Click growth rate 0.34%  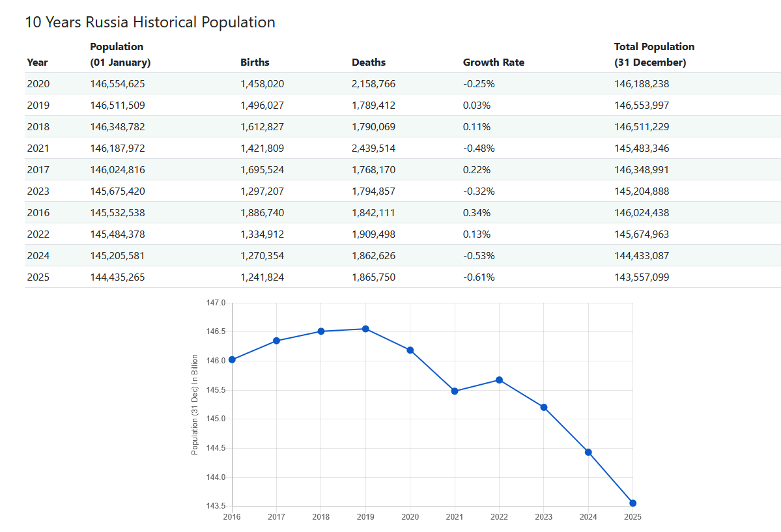point(477,212)
